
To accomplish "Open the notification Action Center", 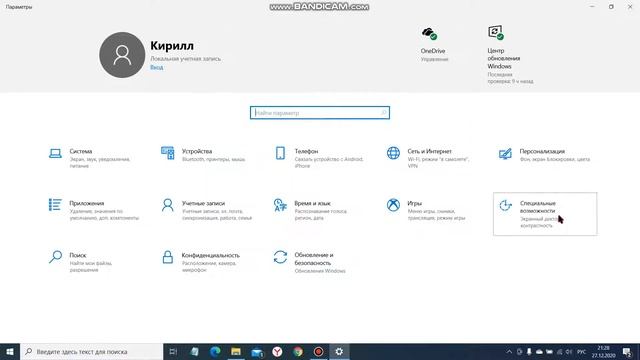I will 628,351.
